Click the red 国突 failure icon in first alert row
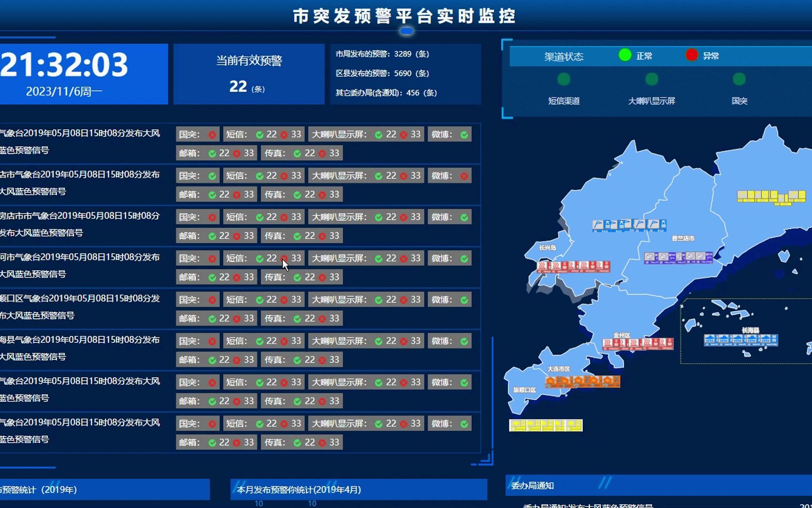The width and height of the screenshot is (812, 508). coord(211,134)
